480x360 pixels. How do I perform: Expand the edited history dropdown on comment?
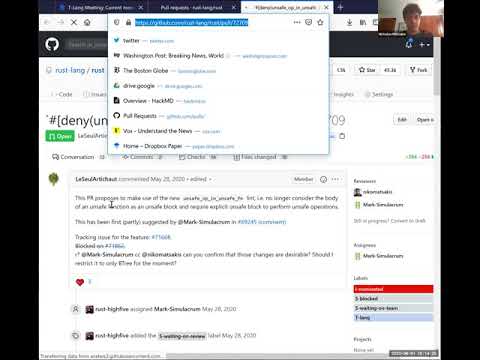201,179
